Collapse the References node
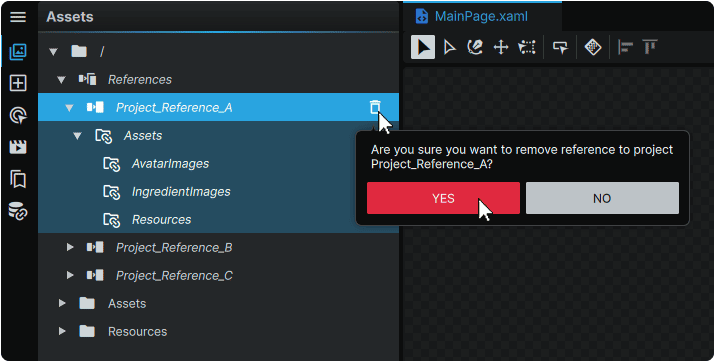 (62, 80)
